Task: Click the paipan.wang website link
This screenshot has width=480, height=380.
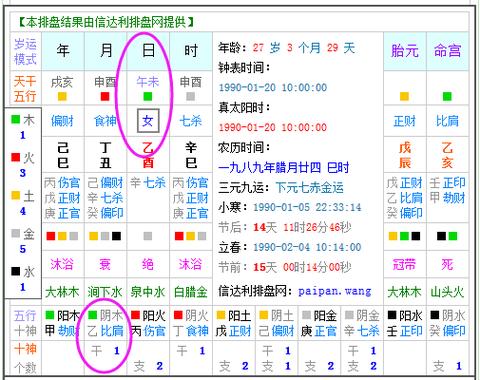Action: point(335,291)
